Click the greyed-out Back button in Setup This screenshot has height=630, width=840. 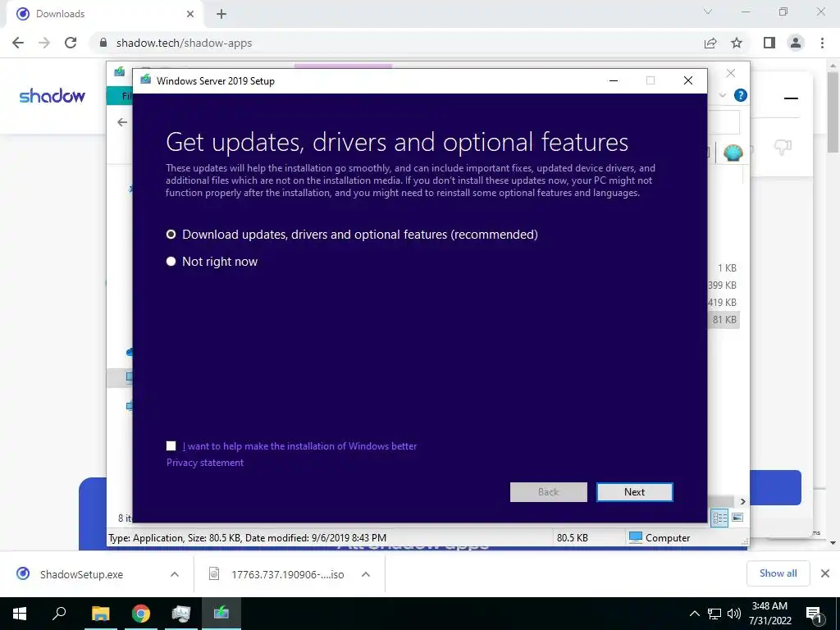click(548, 492)
